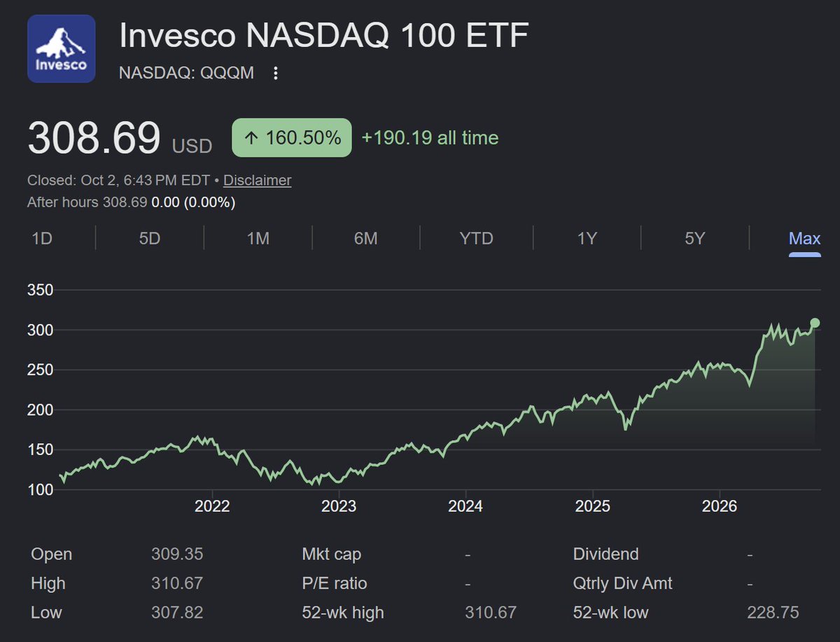Click the 52-wk high label
This screenshot has width=840, height=642.
coord(343,613)
